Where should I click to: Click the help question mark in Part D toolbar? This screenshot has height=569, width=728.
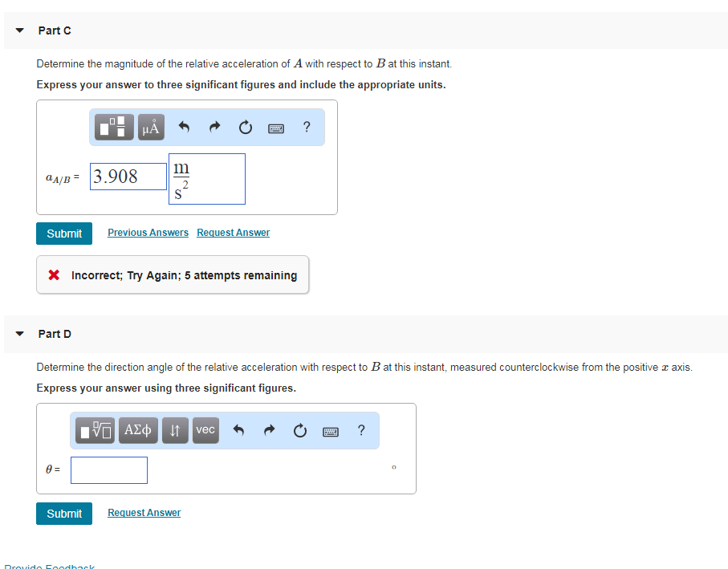tap(361, 430)
